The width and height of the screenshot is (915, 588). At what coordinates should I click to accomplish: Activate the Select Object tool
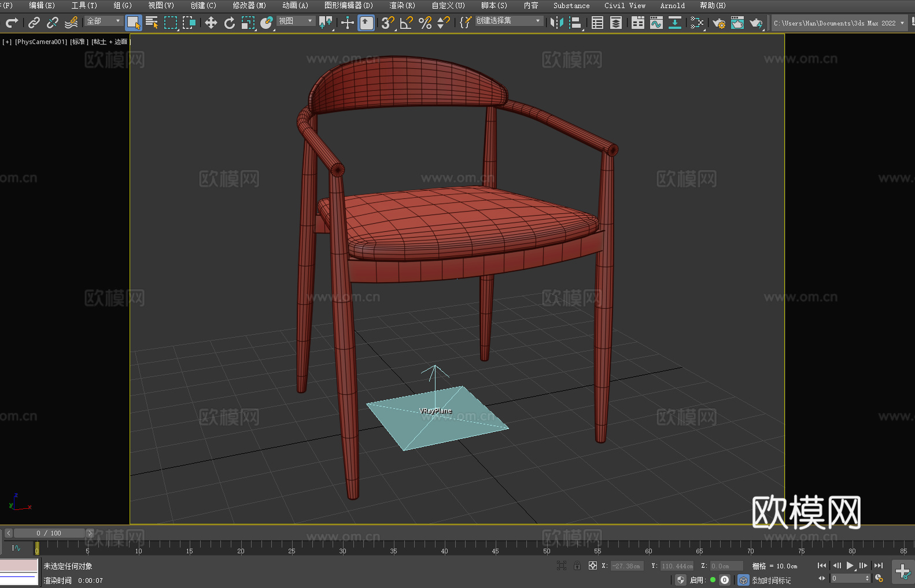tap(134, 23)
